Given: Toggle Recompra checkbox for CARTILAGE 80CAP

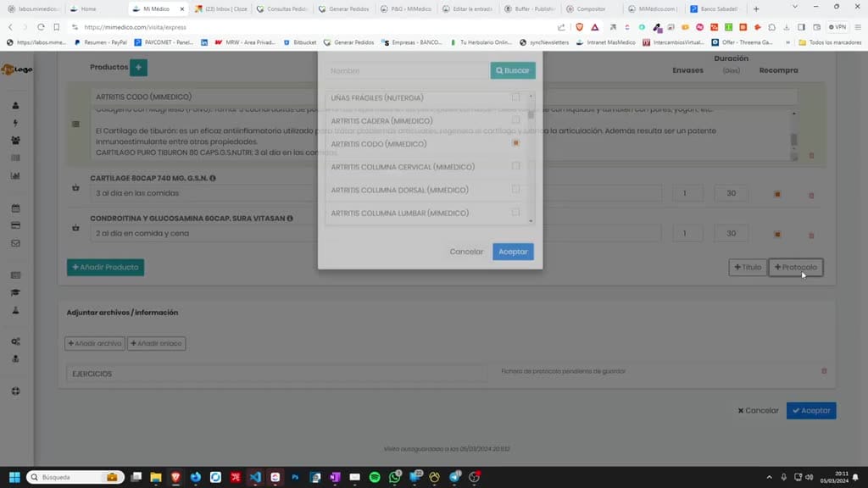Looking at the screenshot, I should (777, 194).
